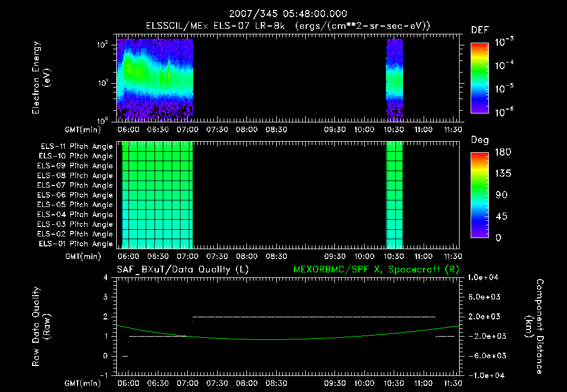Image resolution: width=567 pixels, height=392 pixels.
Task: Click the 10^-3 value on DEF scale
Action: [x=504, y=42]
